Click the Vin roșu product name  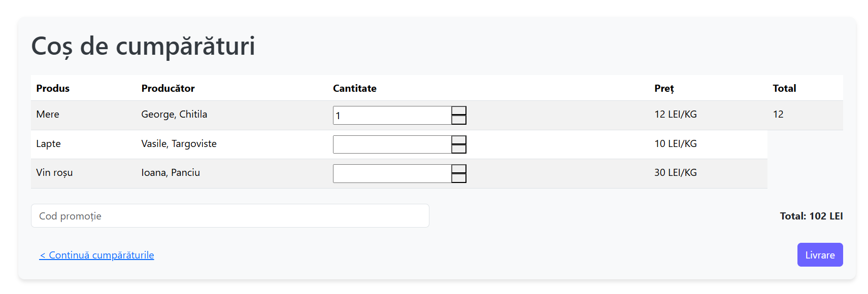(54, 172)
